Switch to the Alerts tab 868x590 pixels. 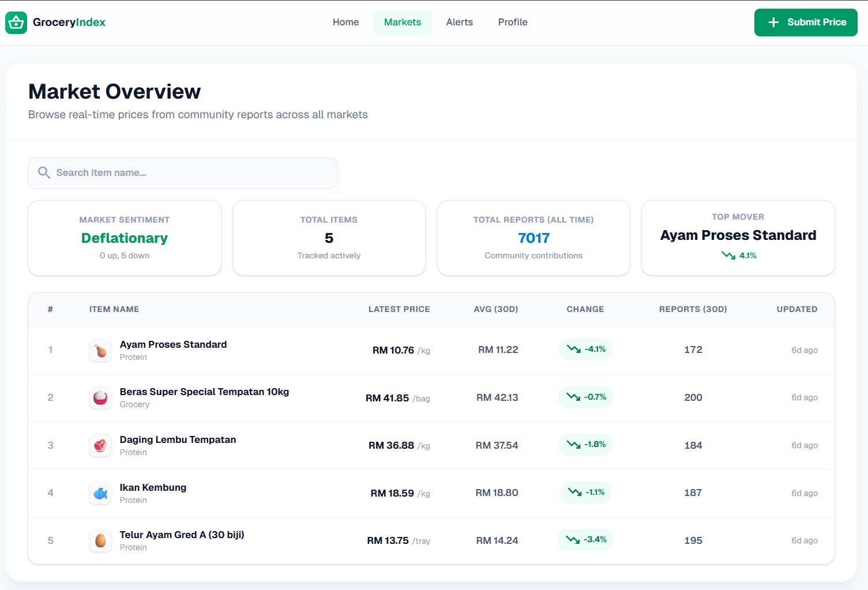pyautogui.click(x=459, y=22)
